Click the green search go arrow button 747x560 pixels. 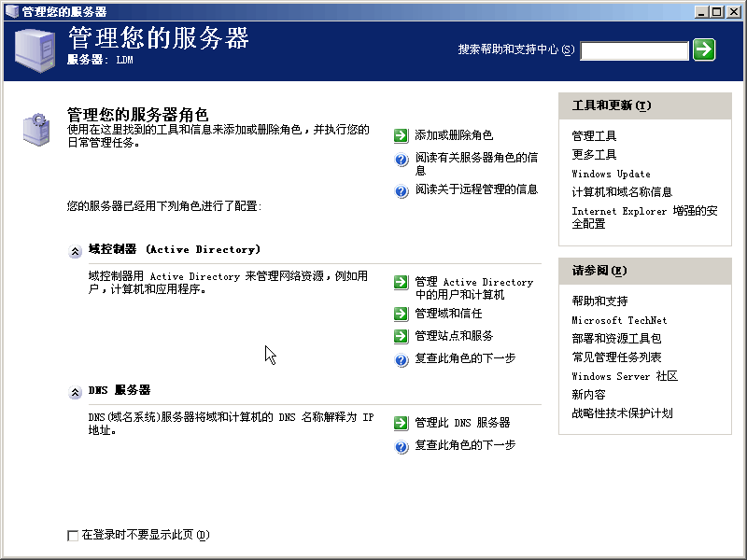(704, 49)
